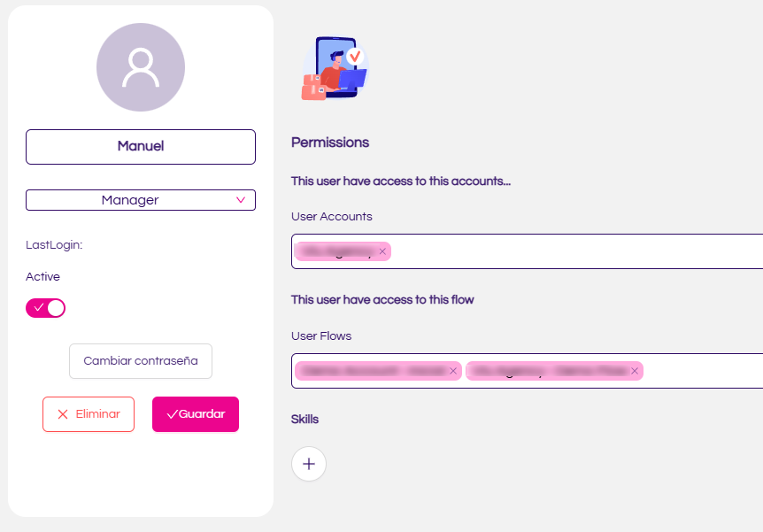The width and height of the screenshot is (763, 532).
Task: Click the user avatar placeholder icon
Action: (141, 67)
